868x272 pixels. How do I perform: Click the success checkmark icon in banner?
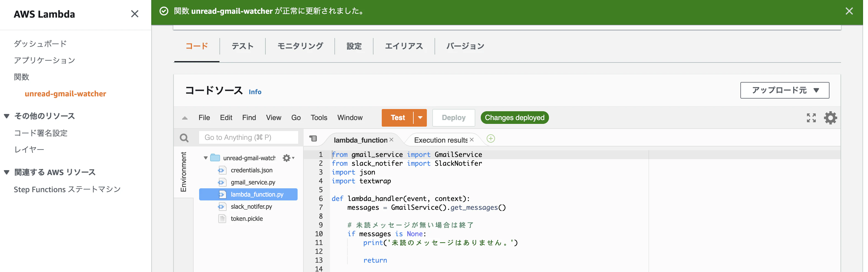pos(164,11)
